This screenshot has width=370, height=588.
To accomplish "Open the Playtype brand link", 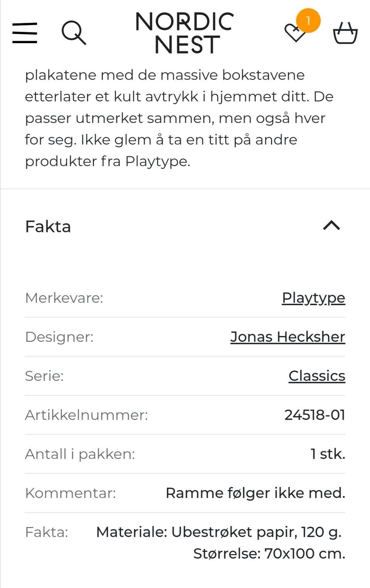I will click(313, 298).
